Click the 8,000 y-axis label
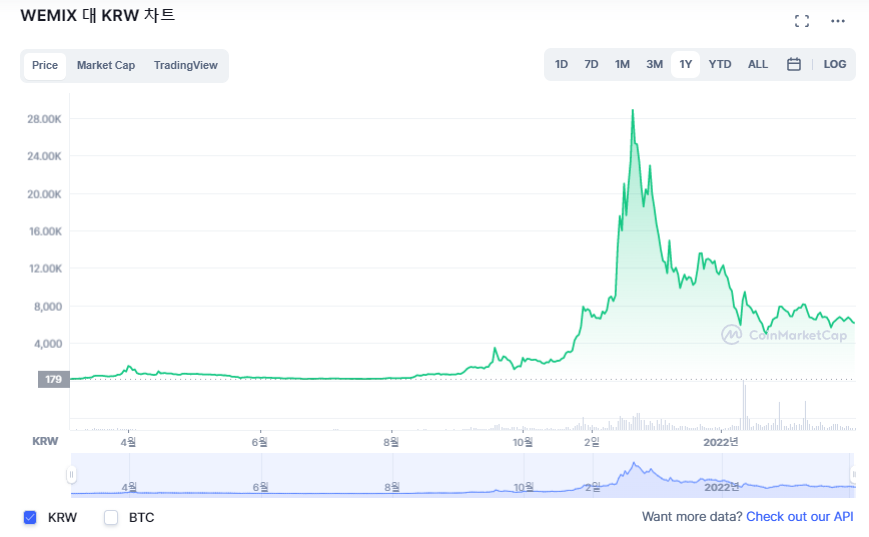 (48, 306)
